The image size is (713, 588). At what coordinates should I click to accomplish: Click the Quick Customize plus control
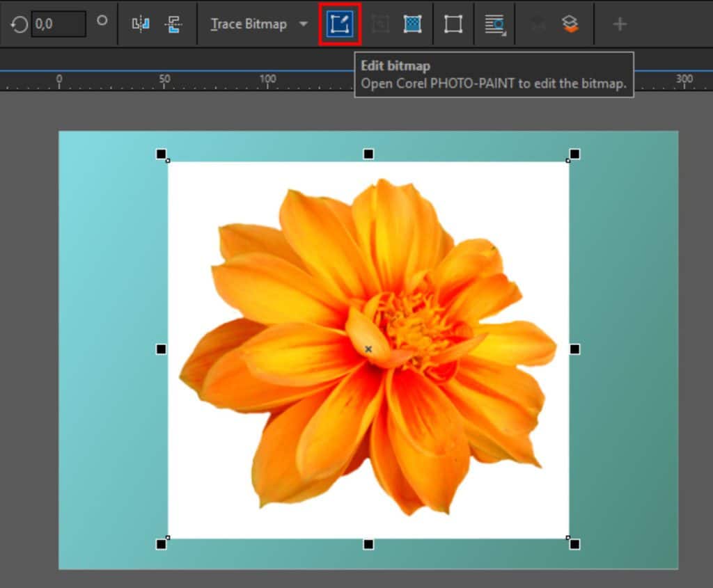(x=618, y=24)
